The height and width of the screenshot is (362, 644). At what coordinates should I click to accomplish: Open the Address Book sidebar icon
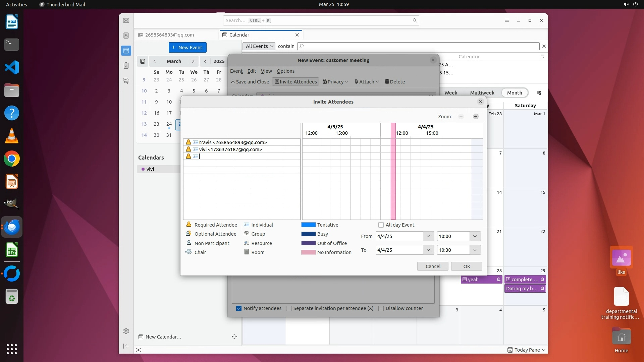point(126,36)
